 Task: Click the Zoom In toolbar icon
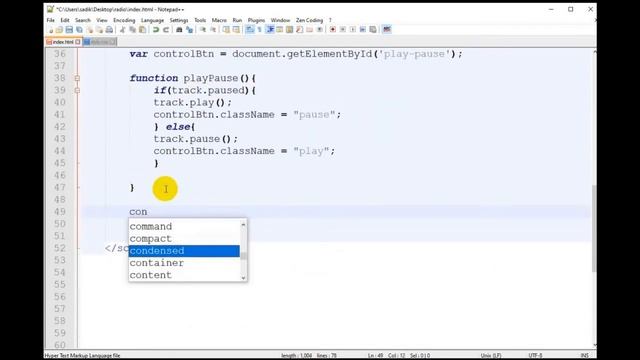click(203, 29)
